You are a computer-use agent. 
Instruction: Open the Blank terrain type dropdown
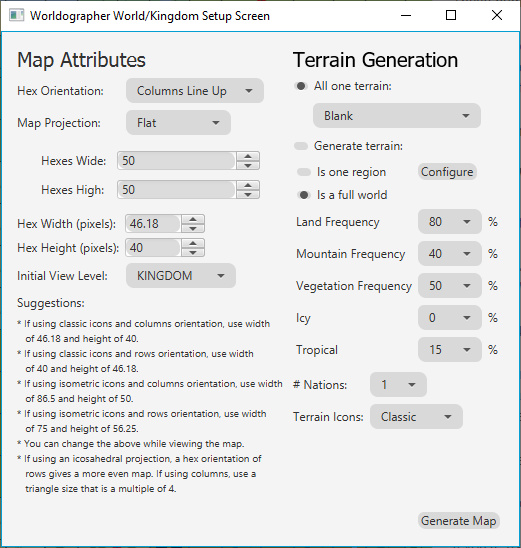coord(397,116)
